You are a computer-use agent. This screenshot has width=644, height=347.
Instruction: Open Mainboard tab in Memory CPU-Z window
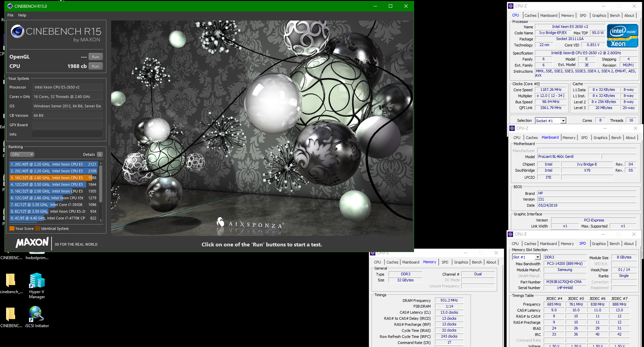coord(411,262)
